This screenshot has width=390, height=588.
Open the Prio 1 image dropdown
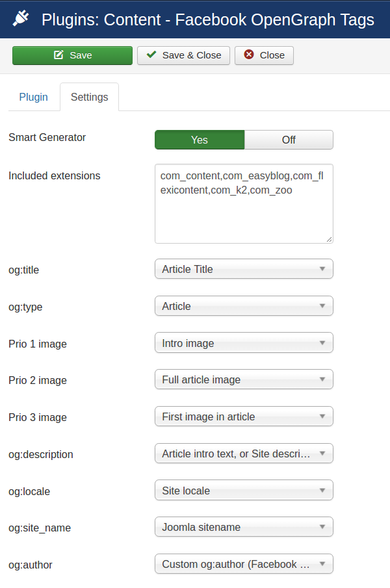(244, 343)
